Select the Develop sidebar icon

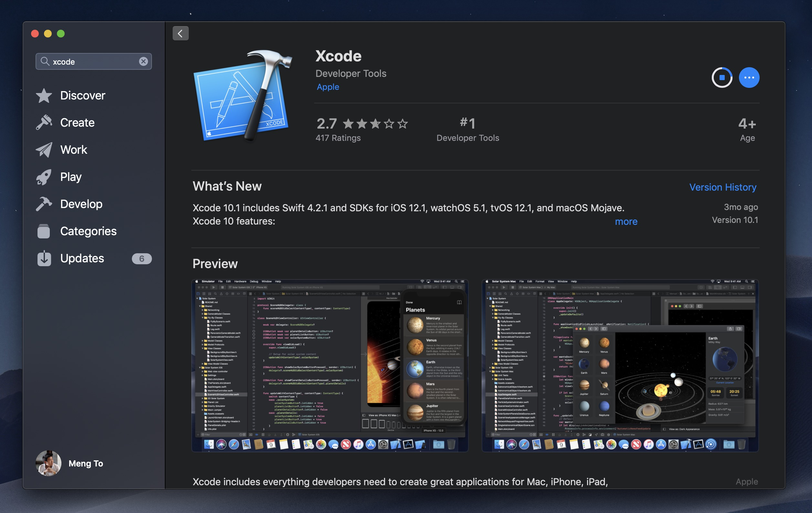pyautogui.click(x=46, y=203)
